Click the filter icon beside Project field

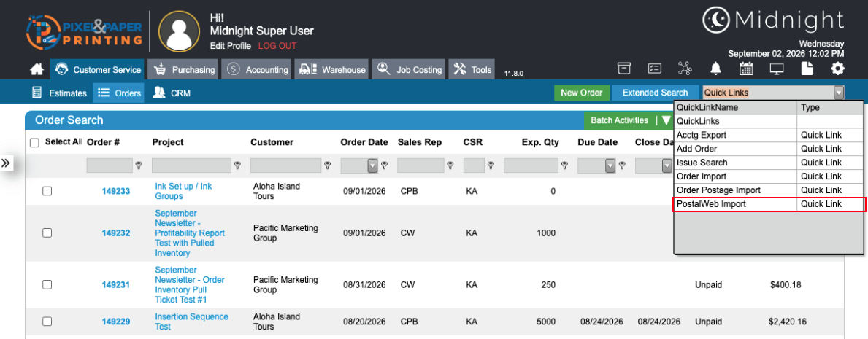pos(237,165)
